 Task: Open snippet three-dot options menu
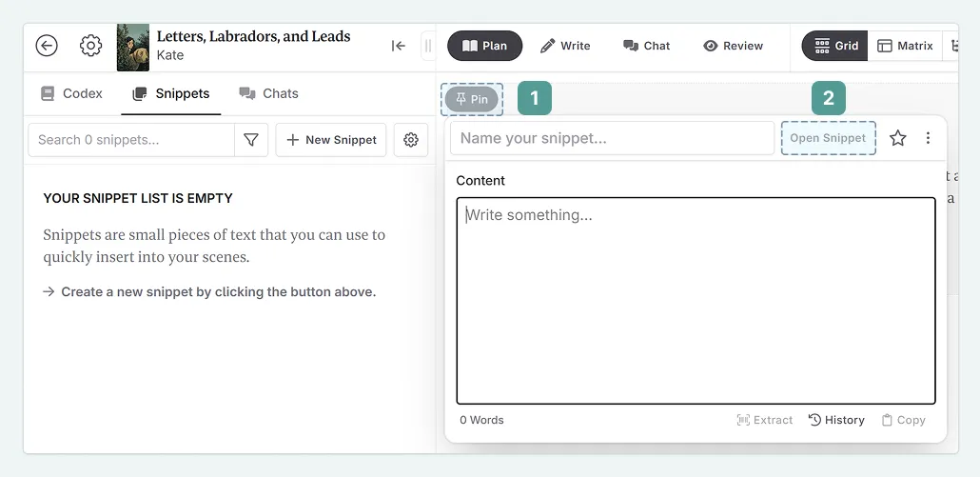[928, 138]
